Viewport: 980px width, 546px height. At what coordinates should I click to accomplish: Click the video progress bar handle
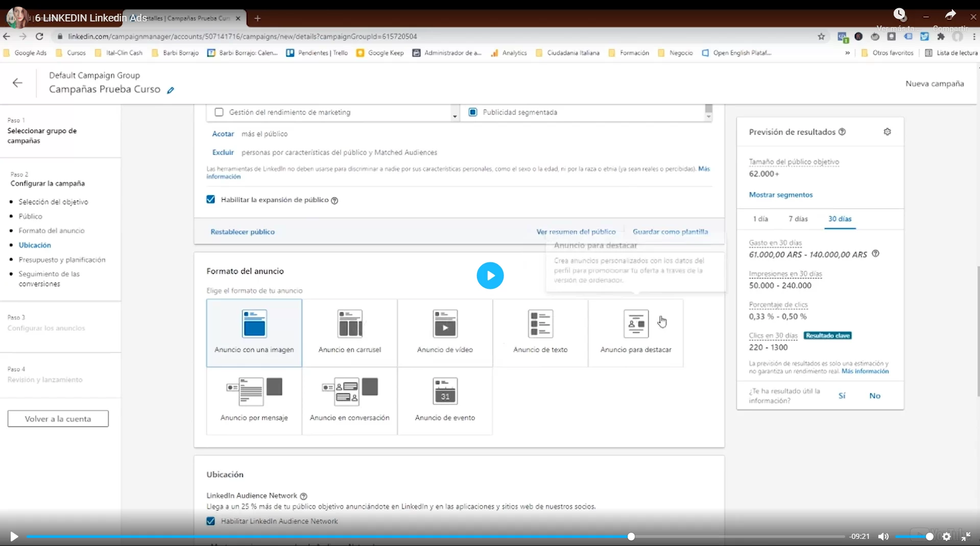tap(631, 536)
